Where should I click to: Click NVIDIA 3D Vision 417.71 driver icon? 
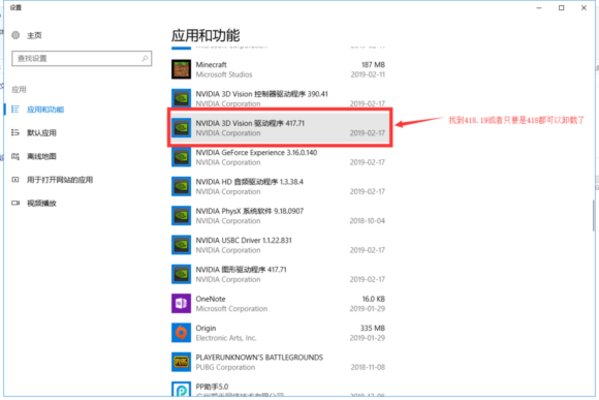pyautogui.click(x=181, y=128)
